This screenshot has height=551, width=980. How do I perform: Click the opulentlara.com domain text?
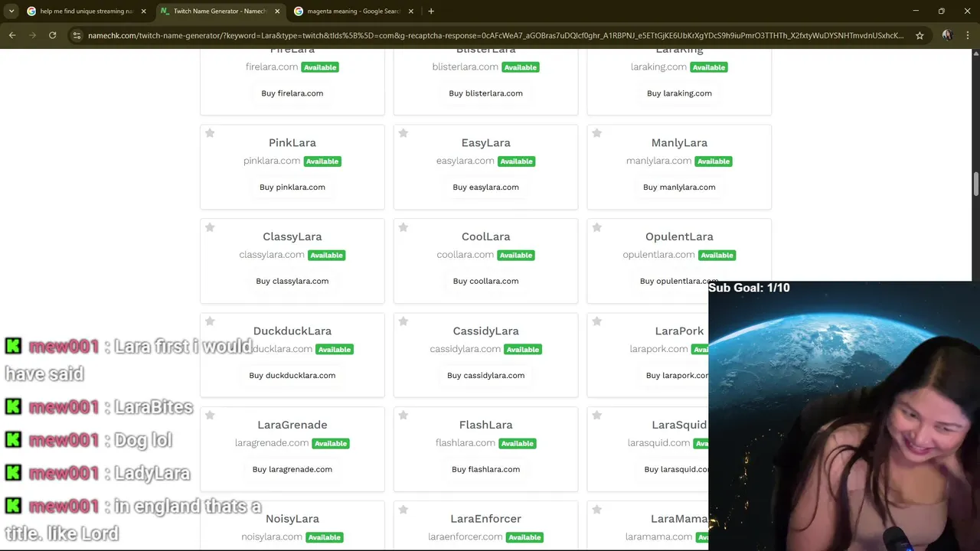point(658,255)
